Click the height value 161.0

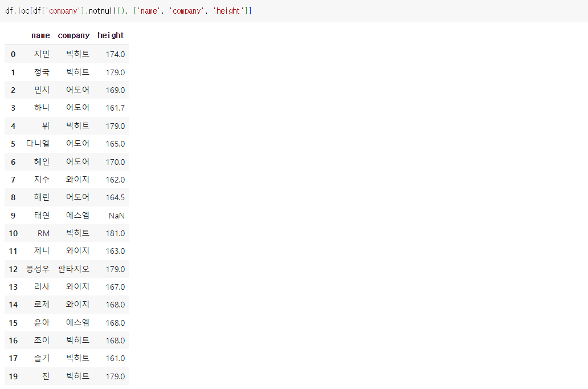coord(115,359)
